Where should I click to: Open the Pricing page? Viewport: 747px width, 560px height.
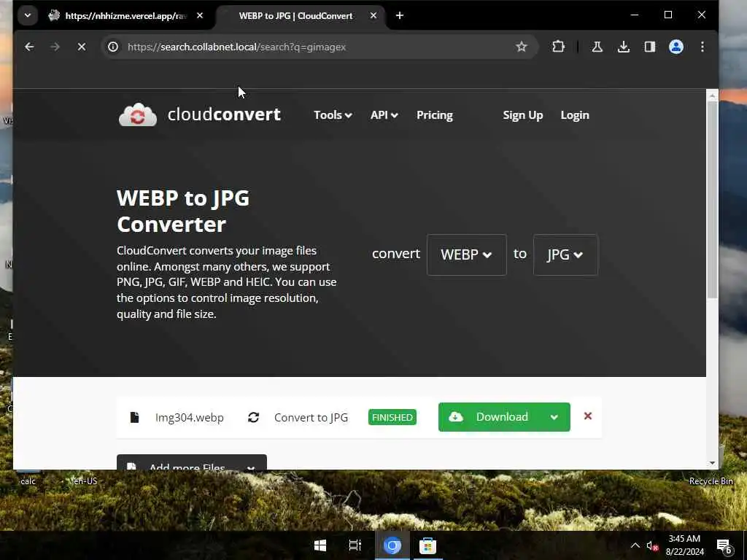435,115
